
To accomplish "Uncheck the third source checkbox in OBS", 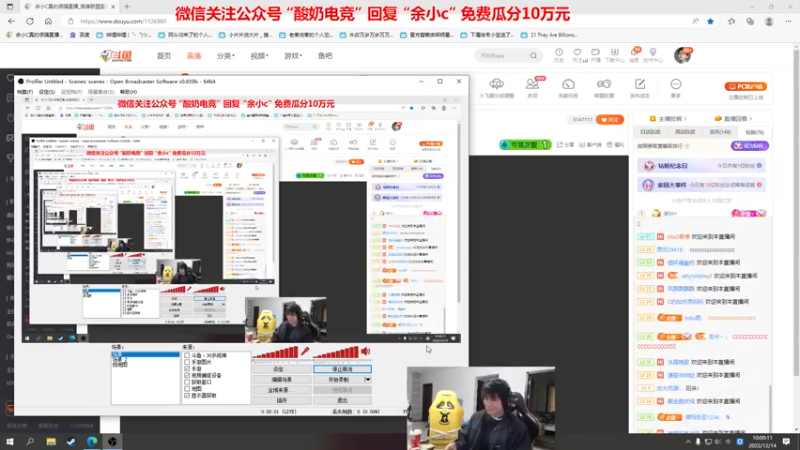I will point(187,368).
